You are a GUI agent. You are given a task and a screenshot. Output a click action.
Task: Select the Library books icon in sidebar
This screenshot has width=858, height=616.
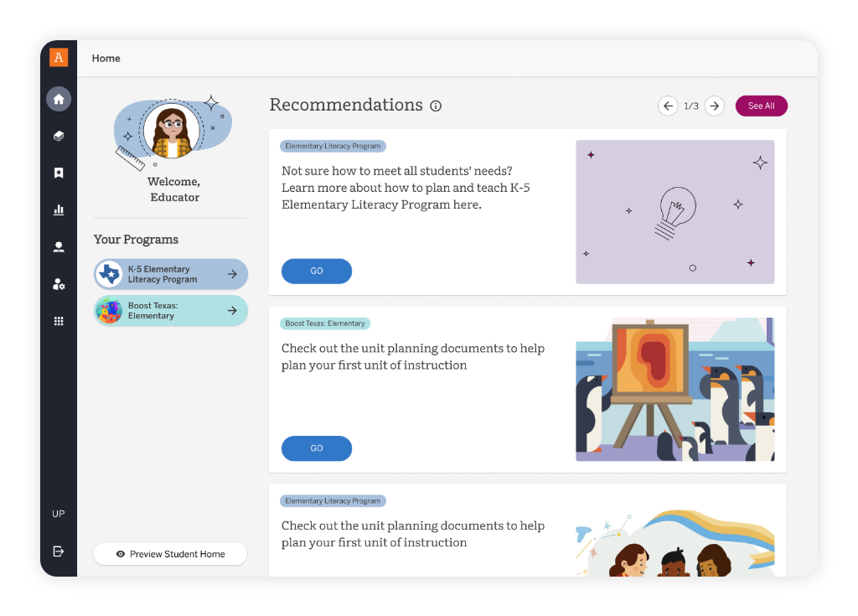58,135
